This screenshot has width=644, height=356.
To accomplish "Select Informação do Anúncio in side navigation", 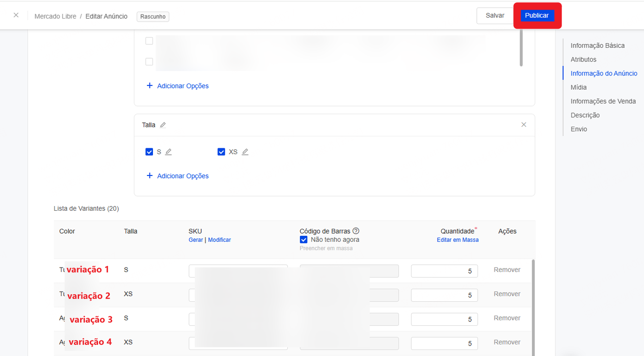I will coord(604,73).
